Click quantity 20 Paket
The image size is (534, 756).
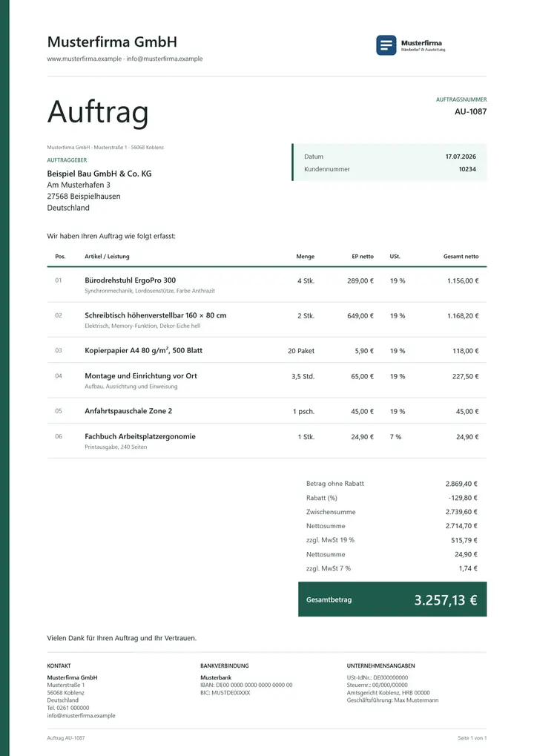[301, 351]
